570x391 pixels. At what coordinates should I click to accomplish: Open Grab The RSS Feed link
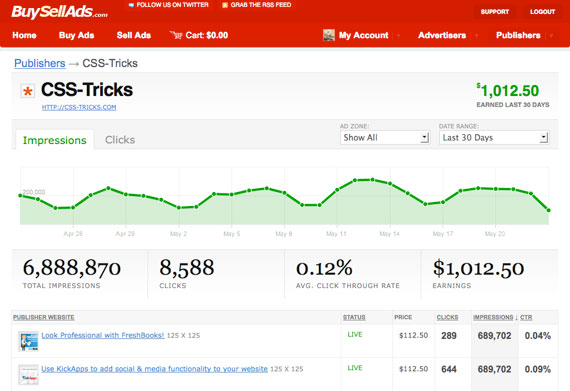261,5
